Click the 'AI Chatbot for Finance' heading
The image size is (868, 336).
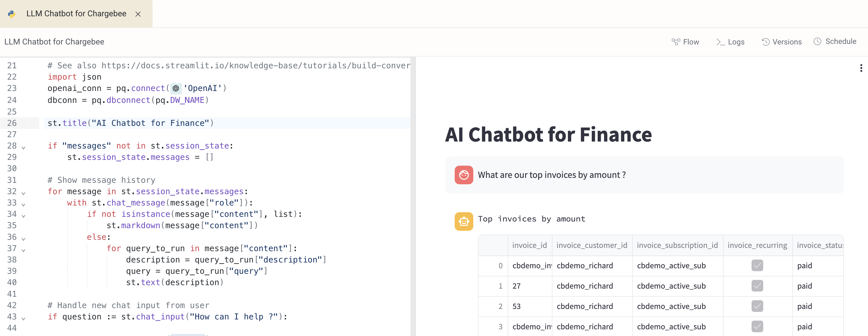548,135
